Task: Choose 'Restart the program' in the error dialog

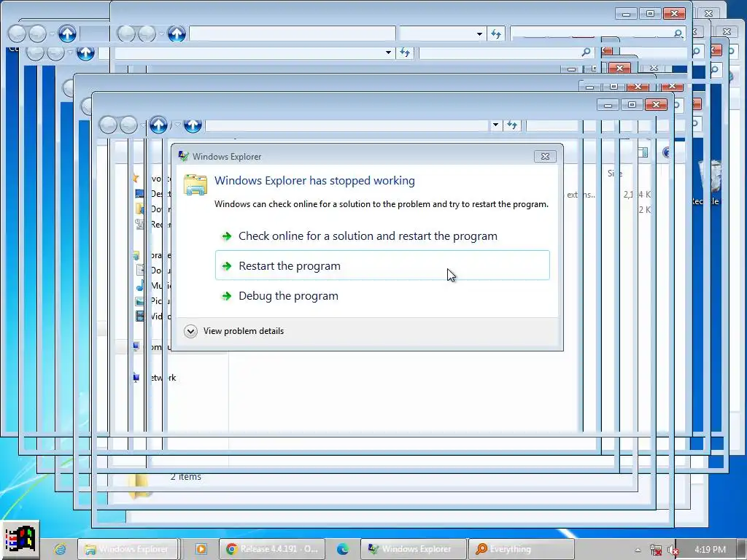Action: [382, 265]
